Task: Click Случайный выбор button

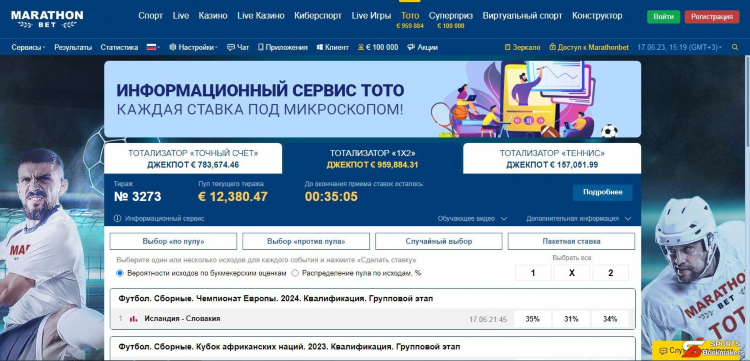Action: click(x=439, y=241)
